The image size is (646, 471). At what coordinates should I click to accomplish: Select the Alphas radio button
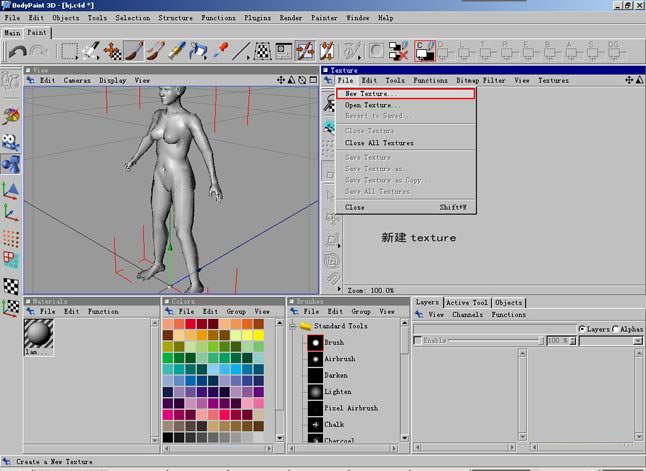coord(615,329)
